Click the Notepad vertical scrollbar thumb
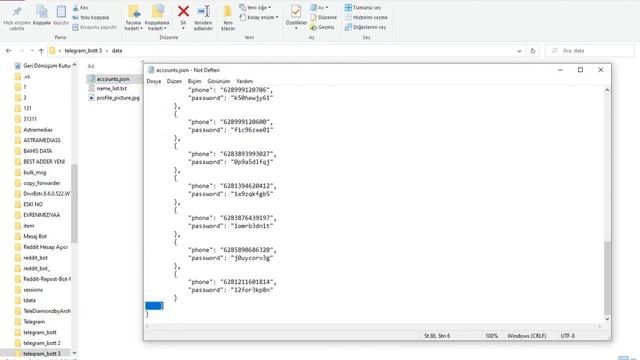 point(607,278)
